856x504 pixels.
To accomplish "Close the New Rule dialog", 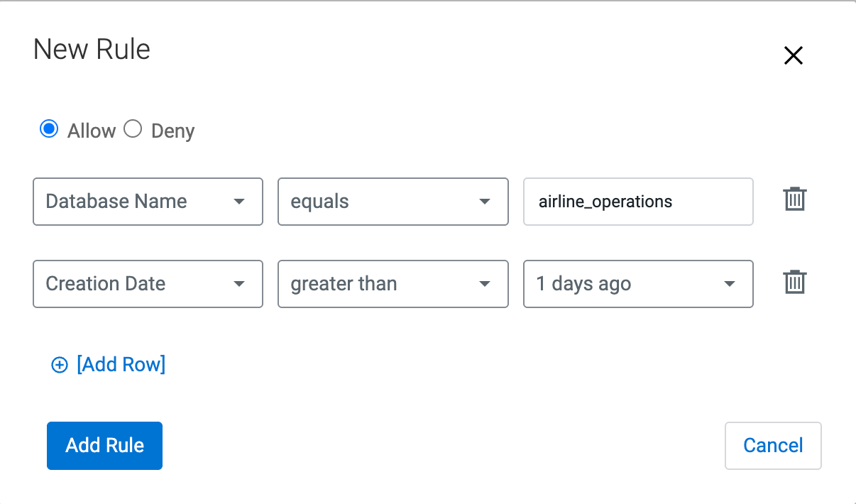I will coord(793,56).
